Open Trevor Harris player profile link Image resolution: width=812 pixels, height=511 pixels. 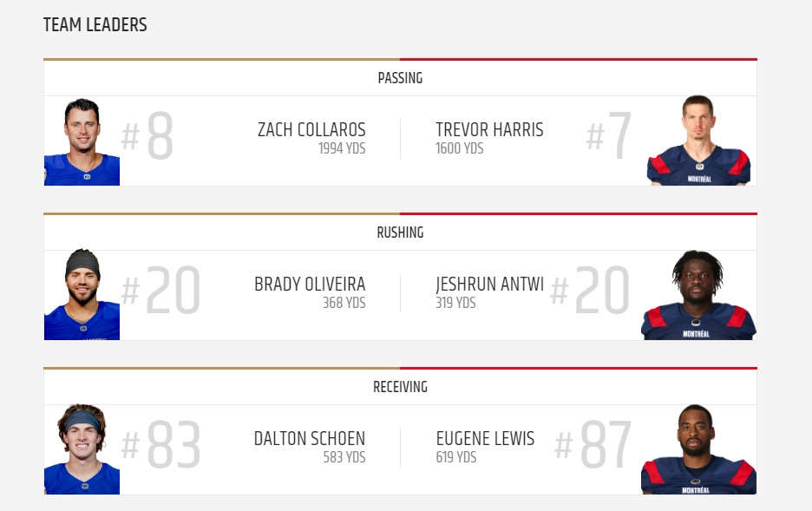click(489, 130)
